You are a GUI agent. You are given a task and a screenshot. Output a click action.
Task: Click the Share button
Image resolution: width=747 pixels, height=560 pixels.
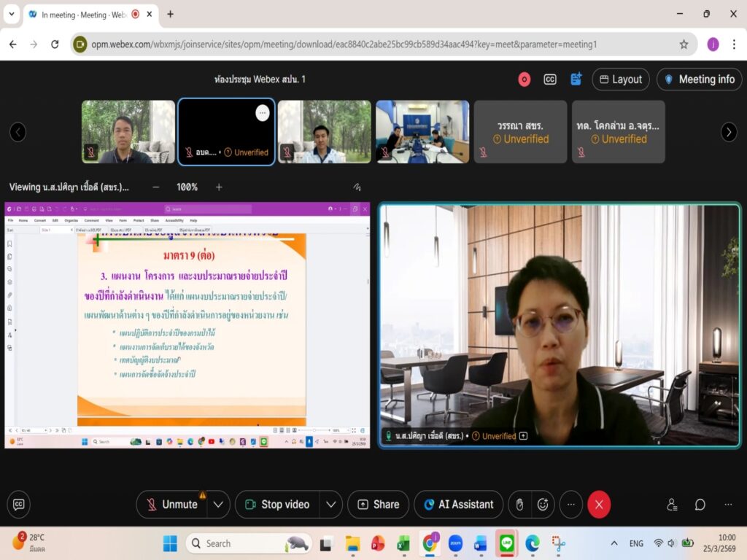click(x=379, y=505)
